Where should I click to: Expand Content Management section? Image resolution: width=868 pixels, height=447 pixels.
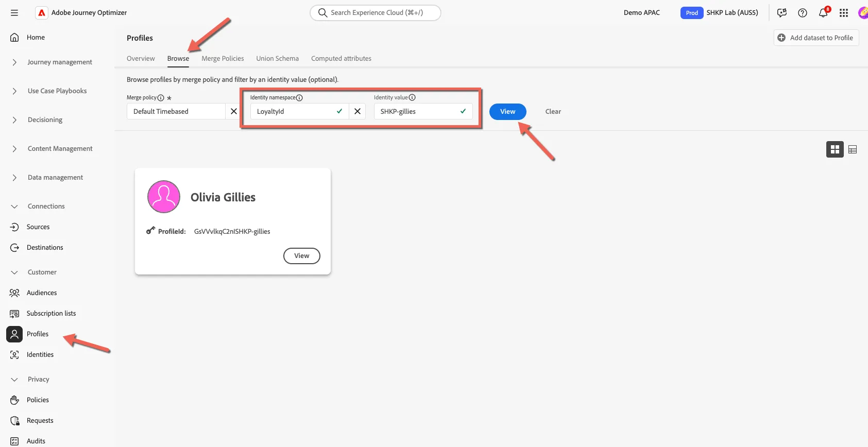14,148
